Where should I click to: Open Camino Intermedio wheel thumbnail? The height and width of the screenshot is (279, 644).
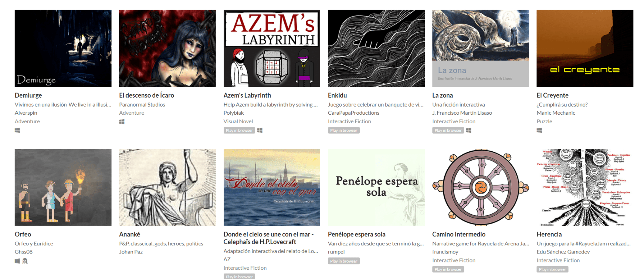click(481, 188)
